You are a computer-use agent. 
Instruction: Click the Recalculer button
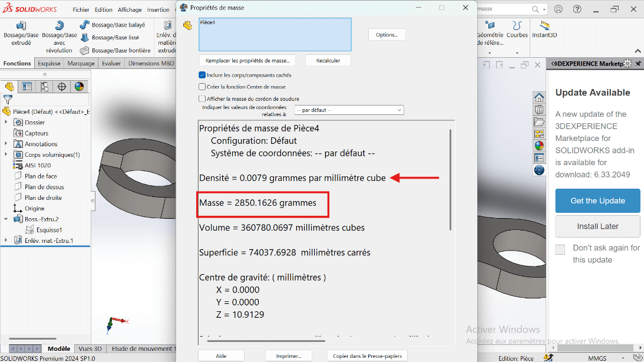coord(328,61)
